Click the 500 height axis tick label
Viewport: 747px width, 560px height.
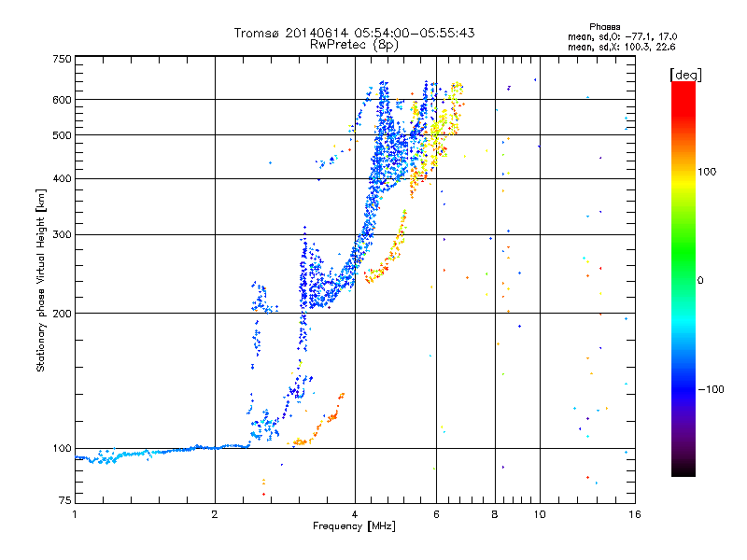(x=62, y=135)
